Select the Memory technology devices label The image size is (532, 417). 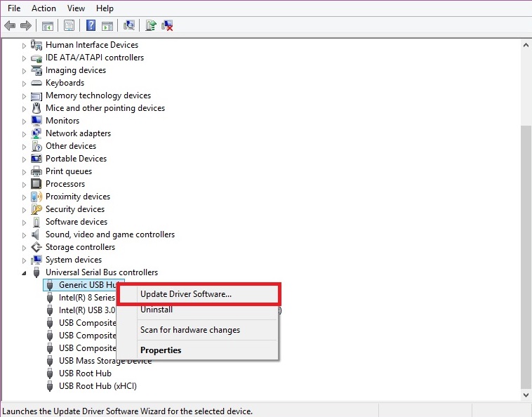98,95
